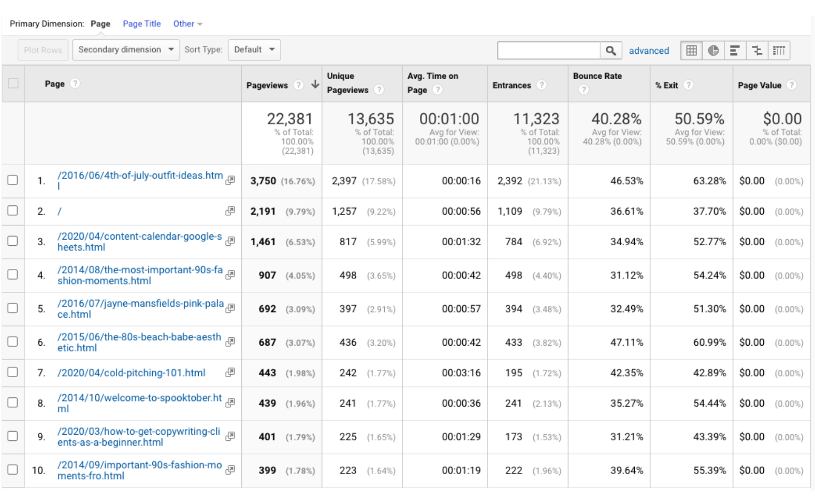Open /2016/07/jayne-mansfields-pink-palace.html link

tap(140, 309)
